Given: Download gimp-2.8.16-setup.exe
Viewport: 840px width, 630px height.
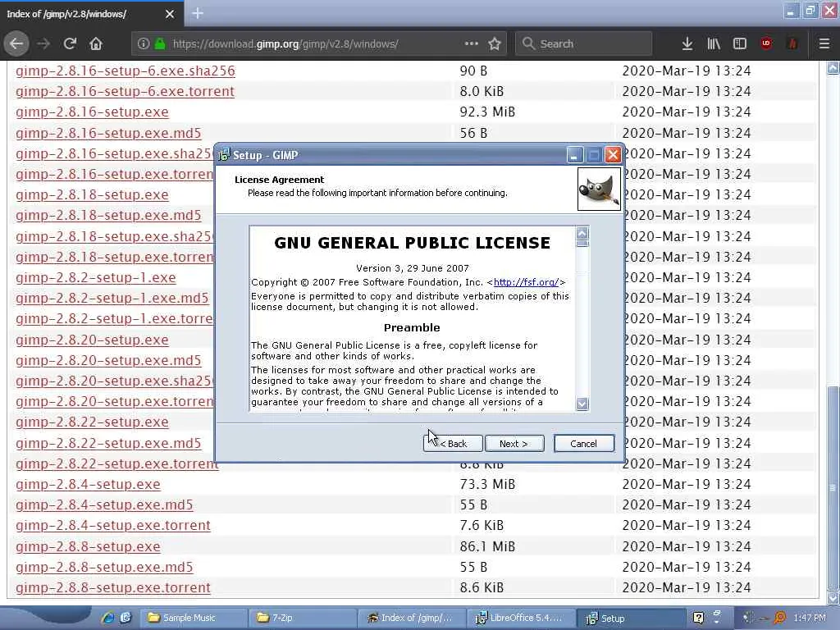Looking at the screenshot, I should coord(92,112).
